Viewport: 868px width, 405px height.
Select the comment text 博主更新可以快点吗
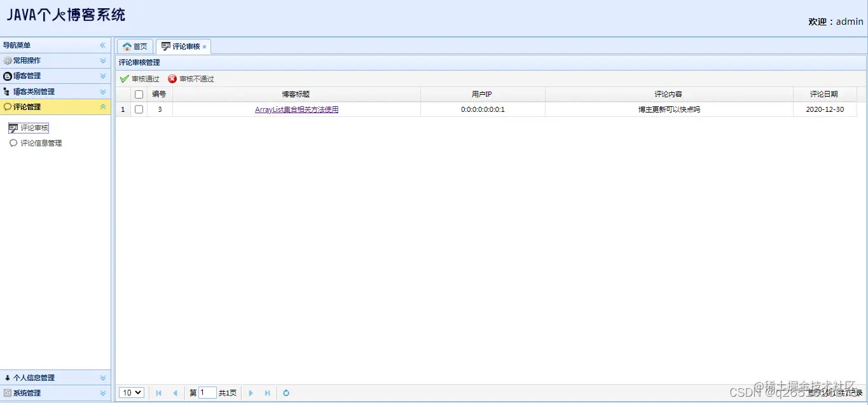[669, 109]
